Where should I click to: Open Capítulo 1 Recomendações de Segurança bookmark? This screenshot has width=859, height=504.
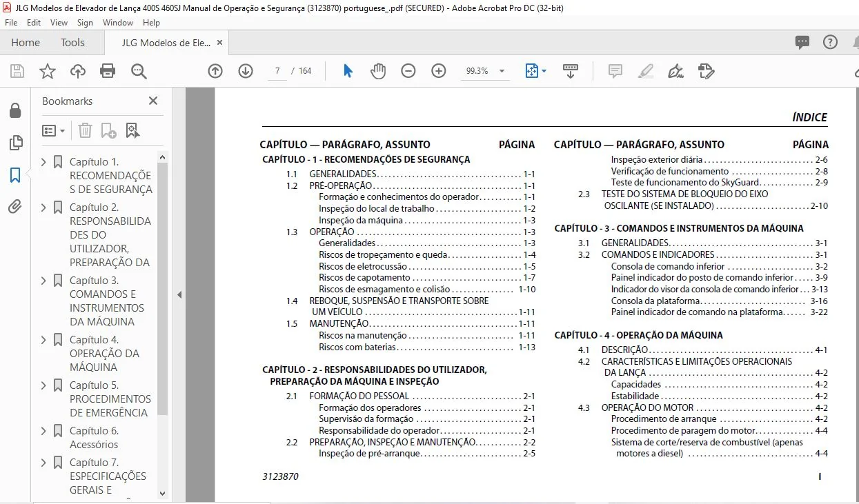[x=110, y=176]
